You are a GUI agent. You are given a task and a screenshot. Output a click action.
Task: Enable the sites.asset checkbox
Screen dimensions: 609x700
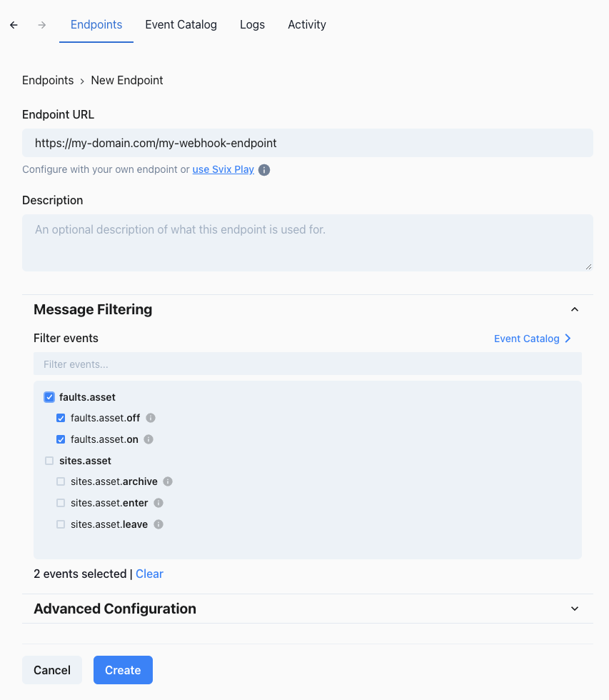click(x=49, y=461)
